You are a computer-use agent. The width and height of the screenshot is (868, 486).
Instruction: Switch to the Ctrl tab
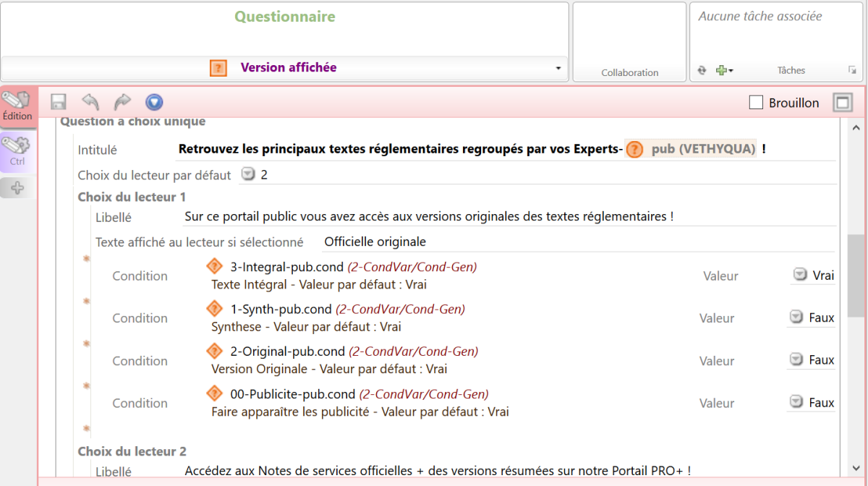pyautogui.click(x=17, y=152)
